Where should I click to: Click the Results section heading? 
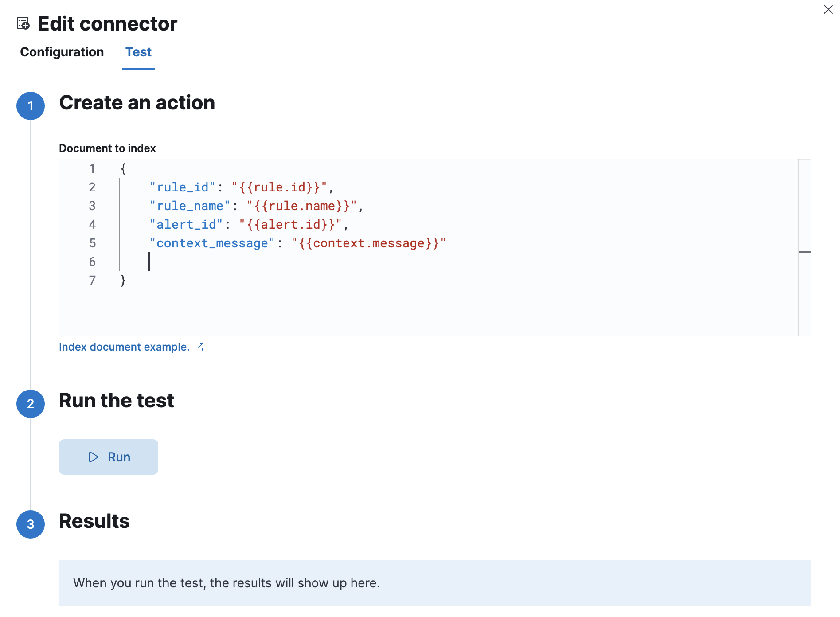click(x=94, y=521)
